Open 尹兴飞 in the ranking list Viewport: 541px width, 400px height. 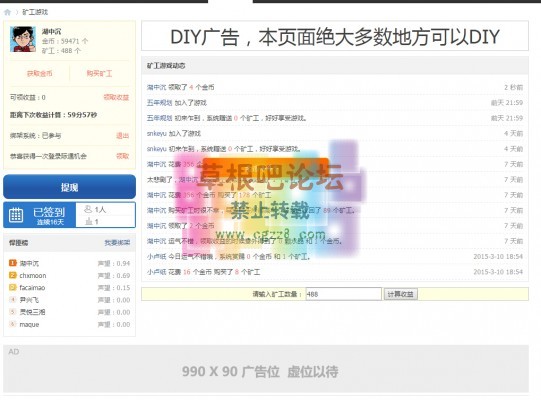(x=29, y=300)
